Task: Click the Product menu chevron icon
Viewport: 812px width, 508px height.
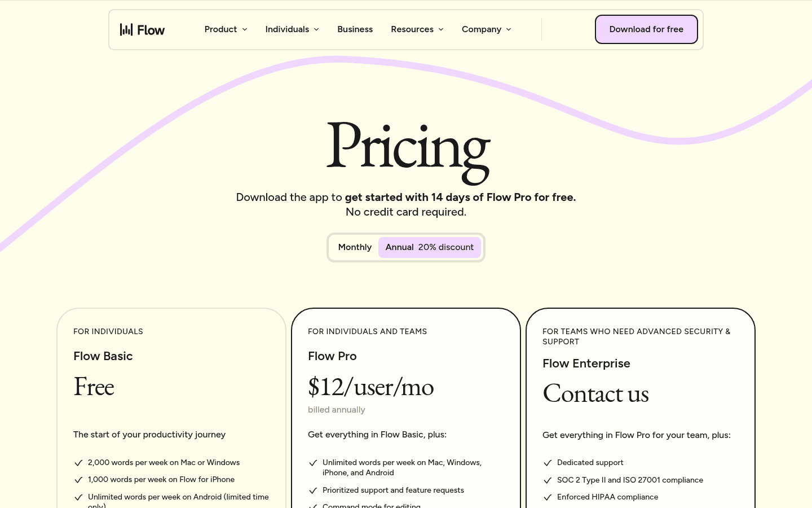Action: (x=245, y=29)
